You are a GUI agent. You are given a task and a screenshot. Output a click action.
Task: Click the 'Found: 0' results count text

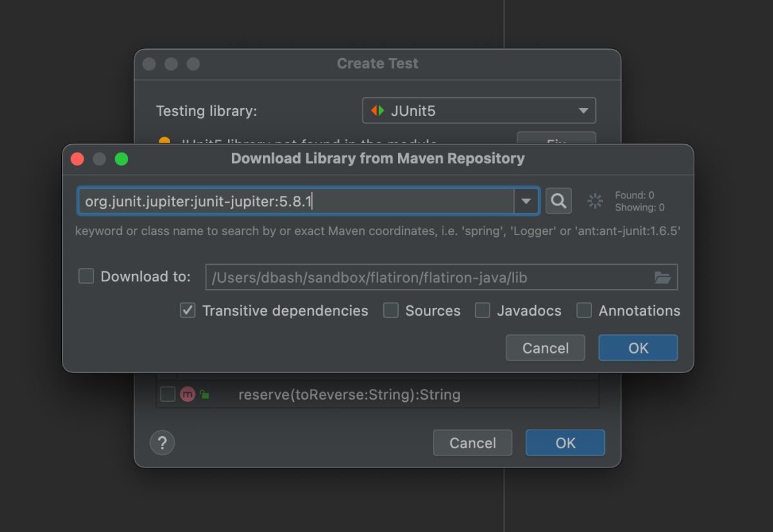(635, 195)
